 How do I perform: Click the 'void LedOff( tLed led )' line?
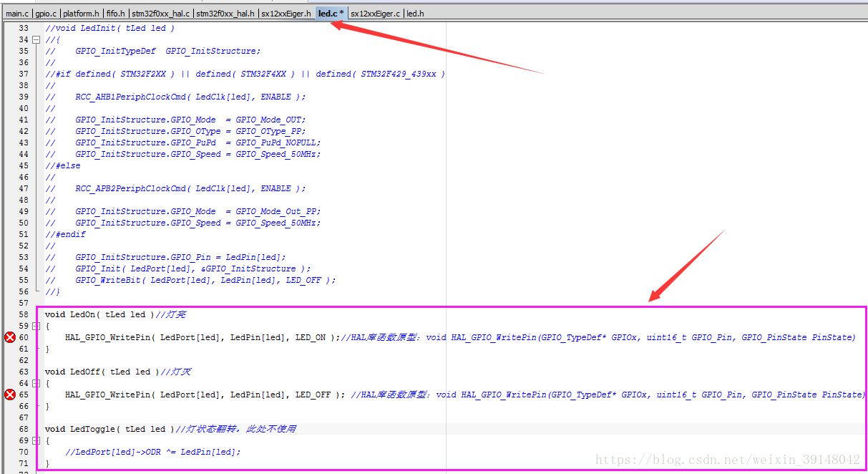tap(102, 372)
